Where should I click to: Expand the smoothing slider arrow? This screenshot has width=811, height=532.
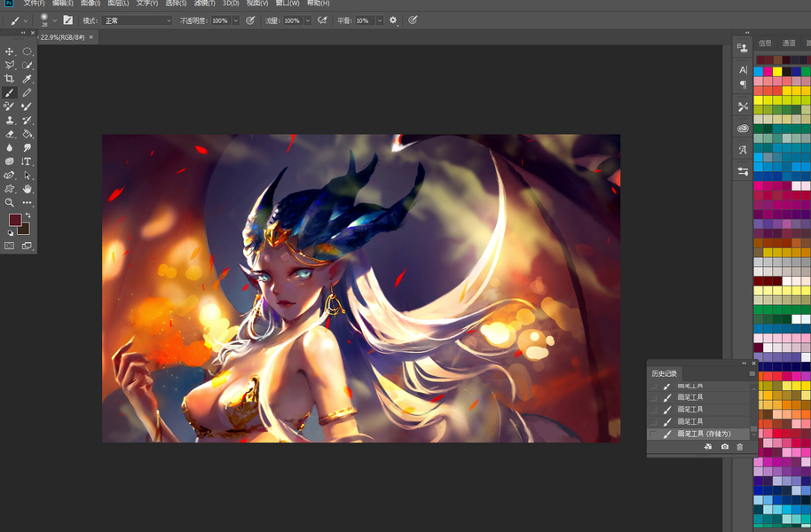coord(380,20)
